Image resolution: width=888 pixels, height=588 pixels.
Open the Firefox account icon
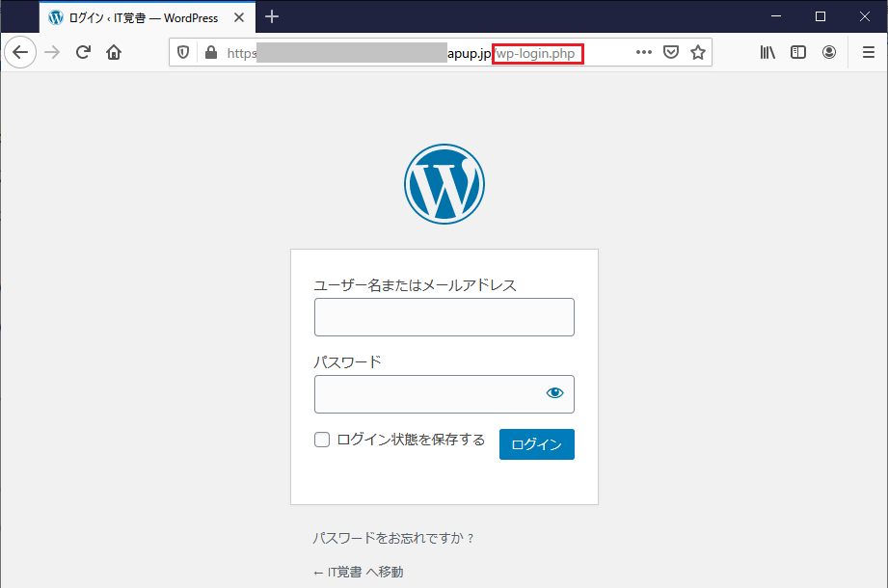(x=829, y=53)
